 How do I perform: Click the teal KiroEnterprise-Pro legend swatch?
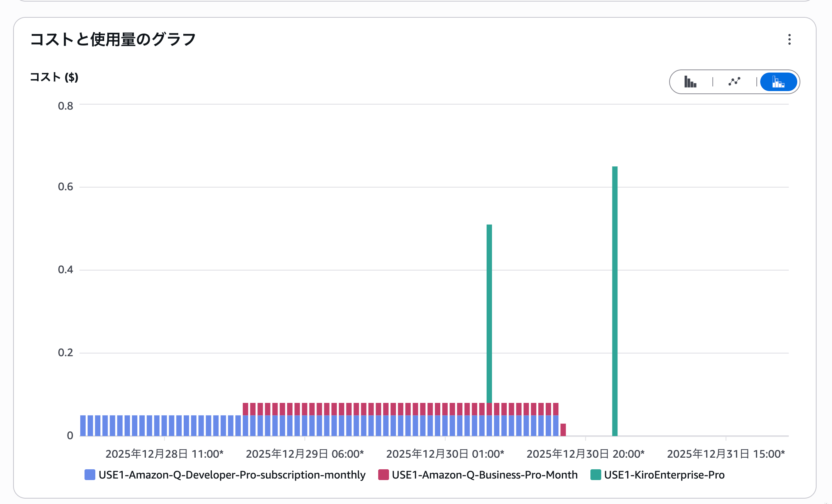point(595,475)
